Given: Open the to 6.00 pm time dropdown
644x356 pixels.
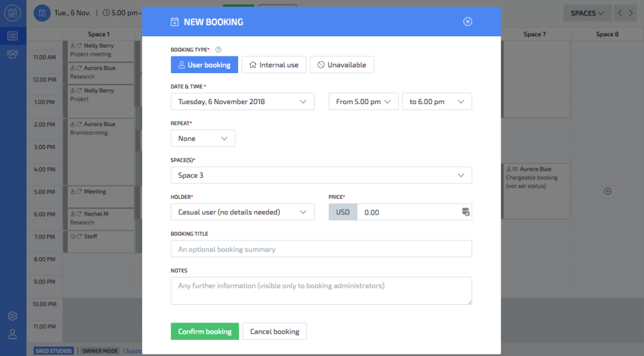Looking at the screenshot, I should (437, 101).
